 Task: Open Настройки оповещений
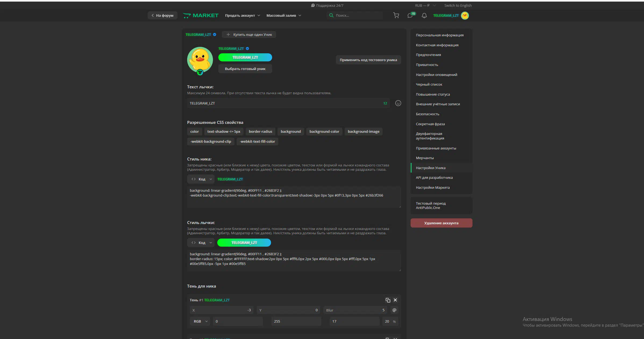pos(442,75)
